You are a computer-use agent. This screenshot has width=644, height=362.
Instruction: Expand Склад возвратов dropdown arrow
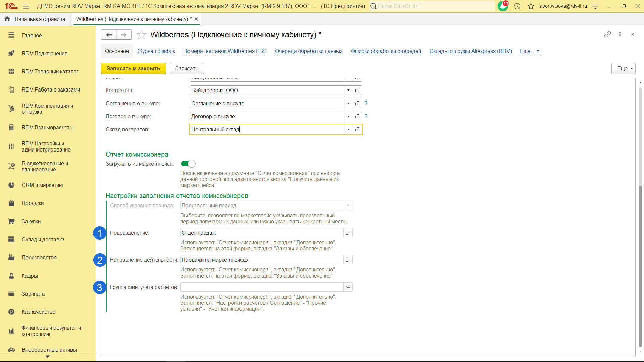[x=348, y=129]
